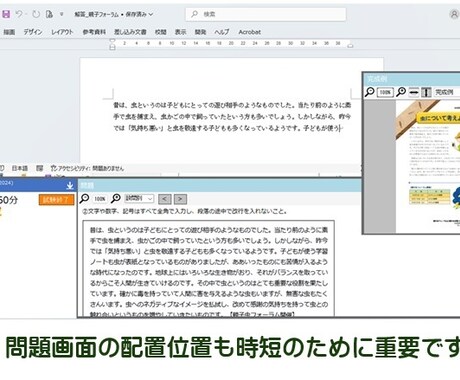Click the macro recording icon in Word status bar
Viewport: 460px width, 380px height.
(40, 168)
